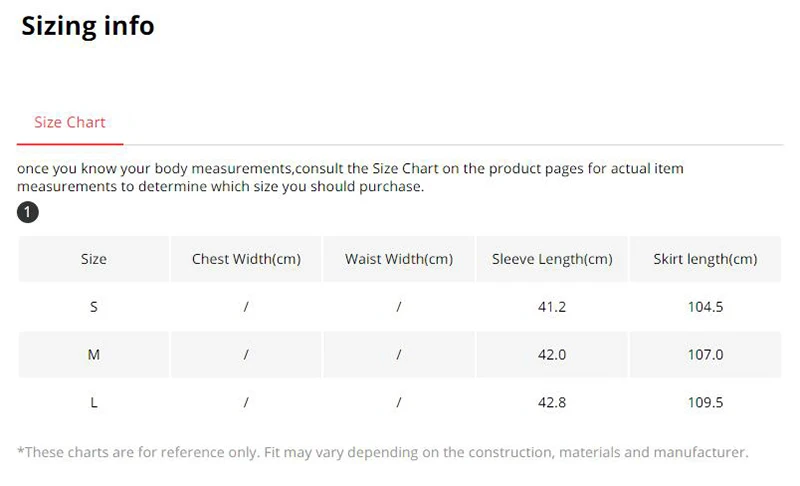Screen dimensions: 800x486
Task: Select the Sleeve Length(cm) column header
Action: tap(552, 259)
